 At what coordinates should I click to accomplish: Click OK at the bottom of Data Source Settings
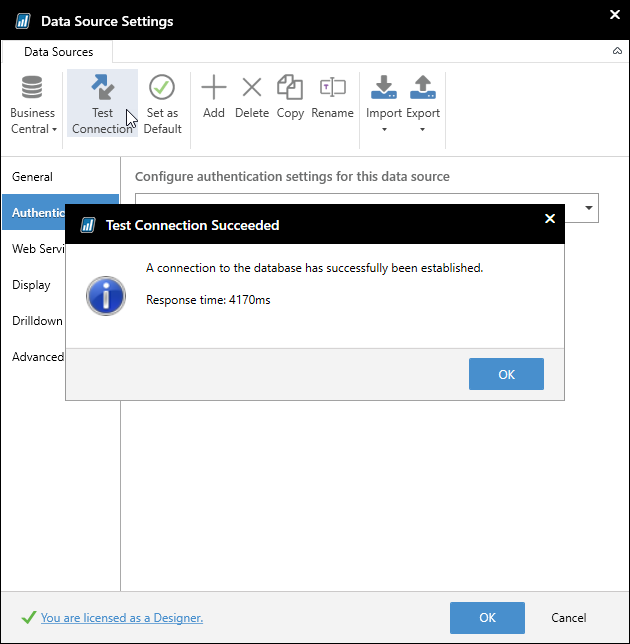pyautogui.click(x=487, y=618)
